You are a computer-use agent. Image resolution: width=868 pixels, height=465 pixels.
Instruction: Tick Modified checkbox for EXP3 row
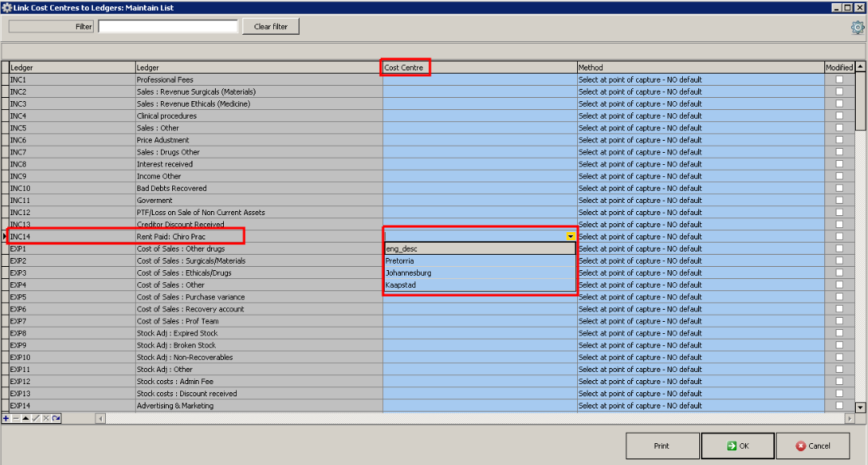[839, 273]
